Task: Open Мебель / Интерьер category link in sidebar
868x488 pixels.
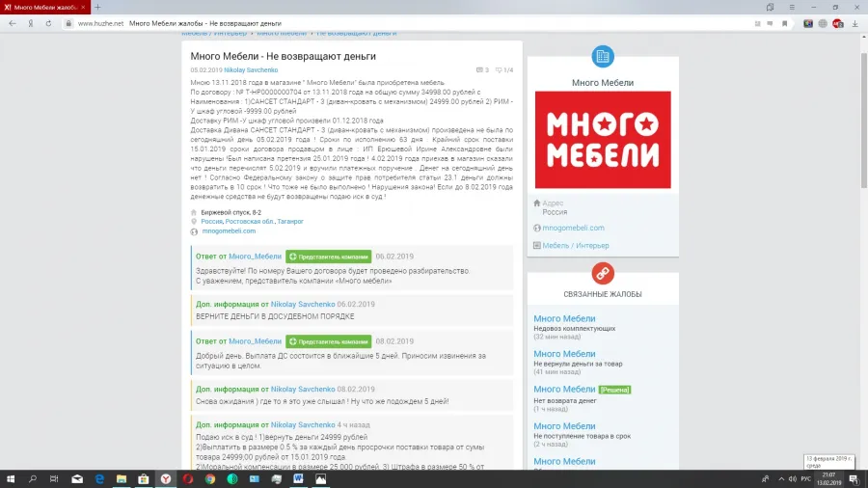Action: click(x=575, y=245)
